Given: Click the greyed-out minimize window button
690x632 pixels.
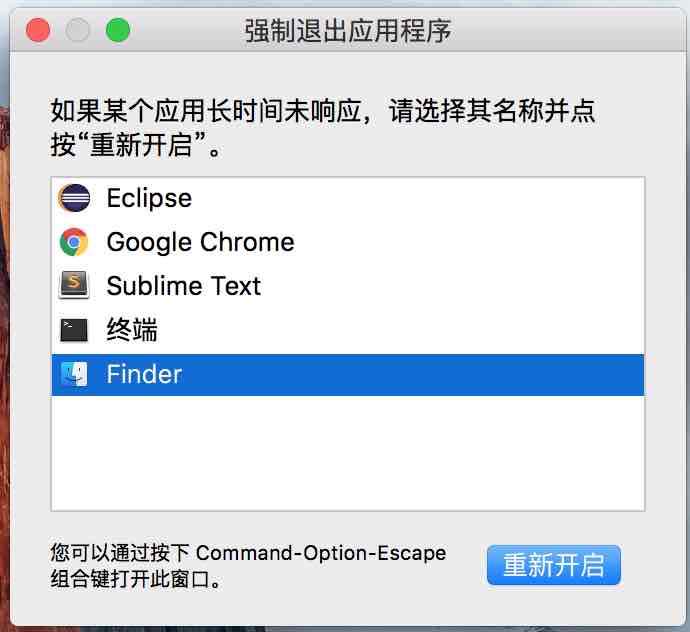Looking at the screenshot, I should pos(78,30).
